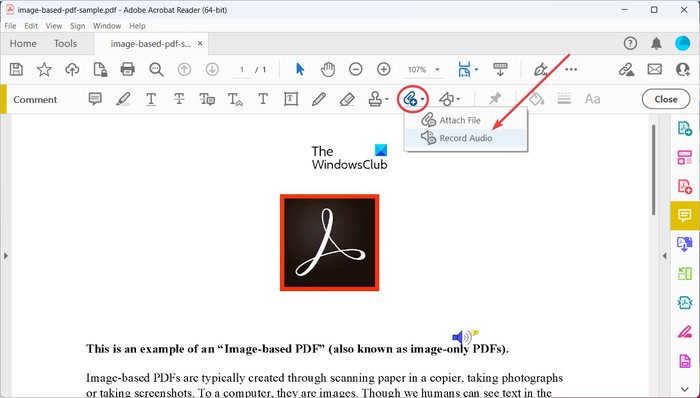
Task: Open the Find text magnifier
Action: (156, 69)
